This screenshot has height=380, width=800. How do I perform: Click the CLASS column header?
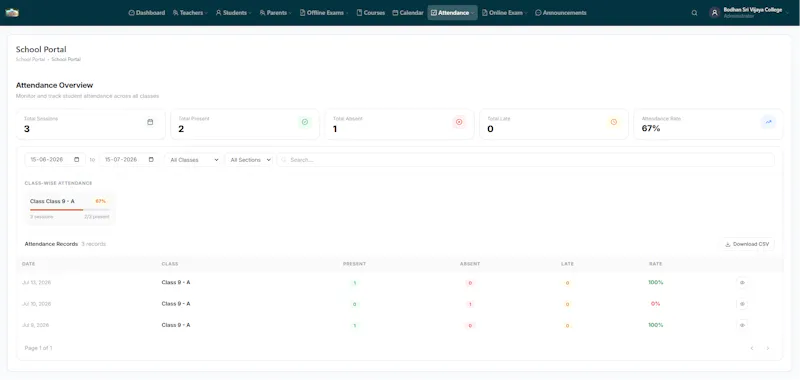[x=170, y=264]
